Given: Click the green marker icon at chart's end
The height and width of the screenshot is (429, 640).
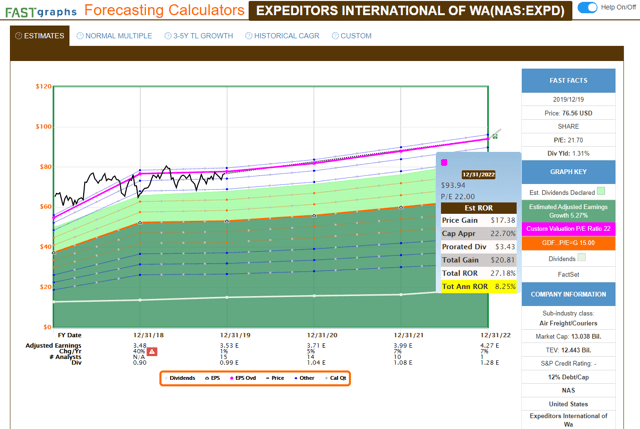Looking at the screenshot, I should click(495, 136).
